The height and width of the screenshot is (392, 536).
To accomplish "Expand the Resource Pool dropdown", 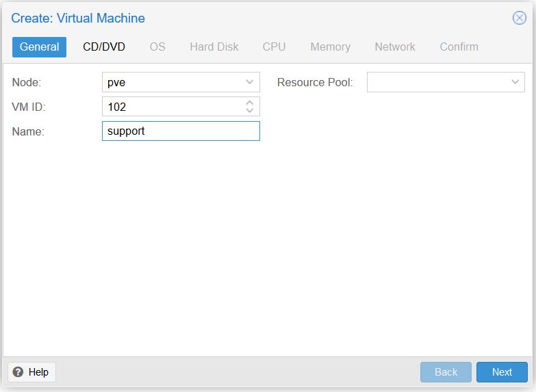I will pos(515,82).
